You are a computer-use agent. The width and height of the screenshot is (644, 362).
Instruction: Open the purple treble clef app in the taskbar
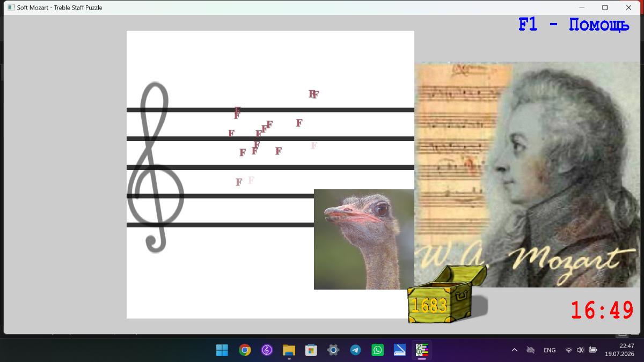click(267, 350)
